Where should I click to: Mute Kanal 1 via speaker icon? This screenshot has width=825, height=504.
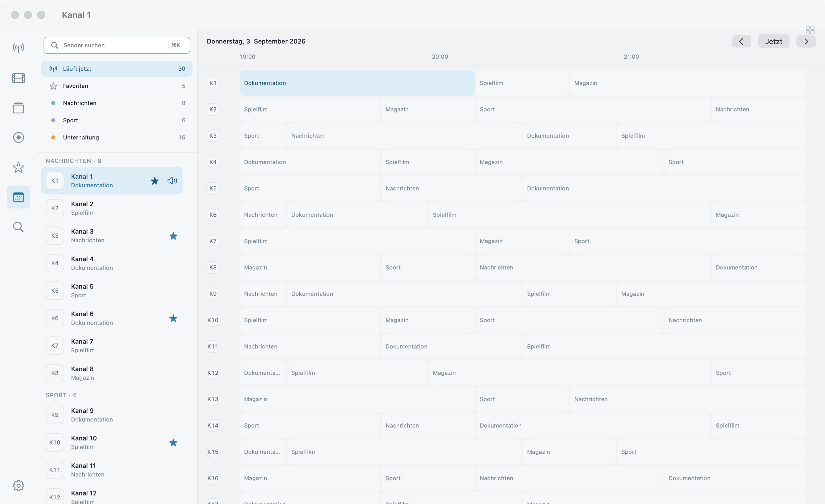coord(172,181)
